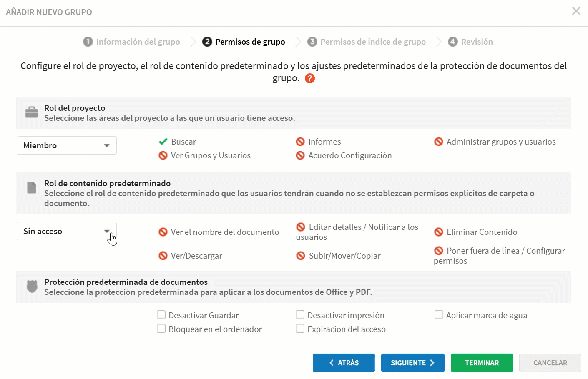Viewport: 588px width, 379px height.
Task: Click the prohibited icon beside Ver/Descargar
Action: coord(163,256)
